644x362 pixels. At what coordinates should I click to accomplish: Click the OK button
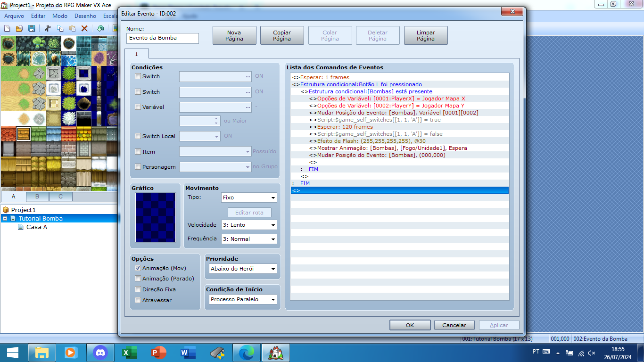[x=410, y=325]
